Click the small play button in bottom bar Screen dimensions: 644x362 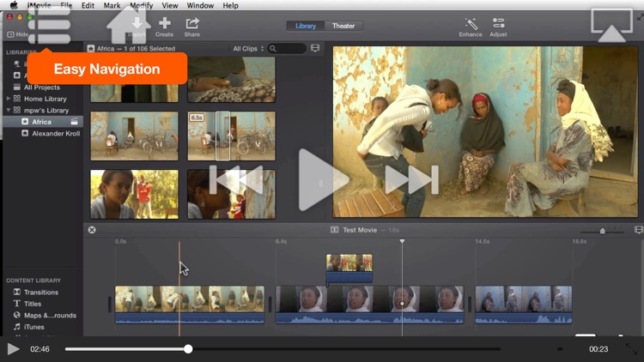pos(13,349)
